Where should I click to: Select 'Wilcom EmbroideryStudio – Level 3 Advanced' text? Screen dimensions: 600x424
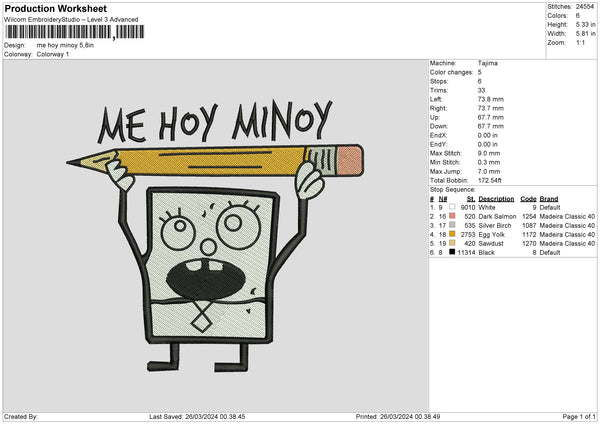click(x=71, y=20)
